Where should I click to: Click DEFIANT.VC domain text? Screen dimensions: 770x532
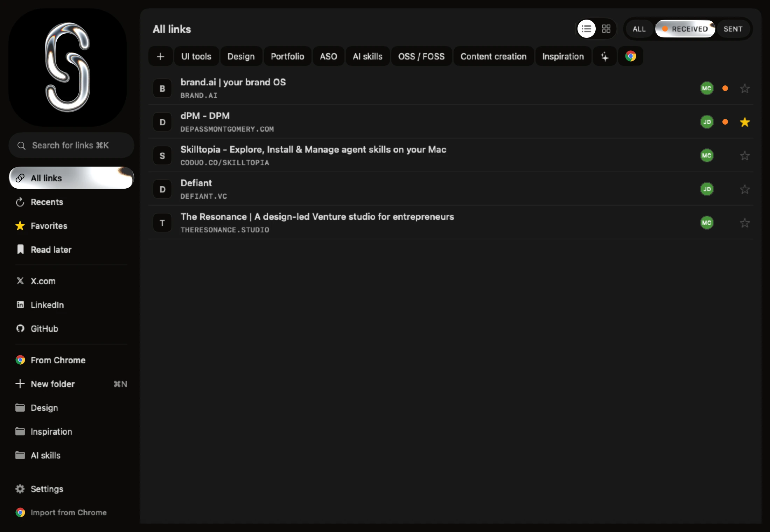pyautogui.click(x=204, y=196)
